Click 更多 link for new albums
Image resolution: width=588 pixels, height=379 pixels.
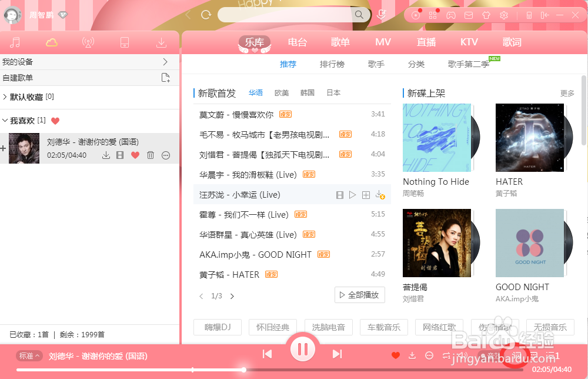[567, 93]
